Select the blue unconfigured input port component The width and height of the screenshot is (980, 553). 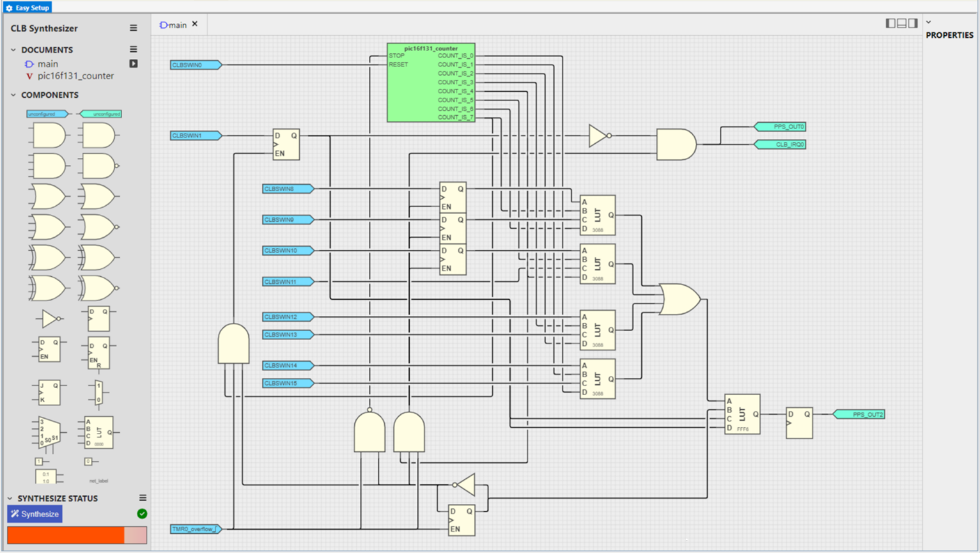pyautogui.click(x=47, y=114)
